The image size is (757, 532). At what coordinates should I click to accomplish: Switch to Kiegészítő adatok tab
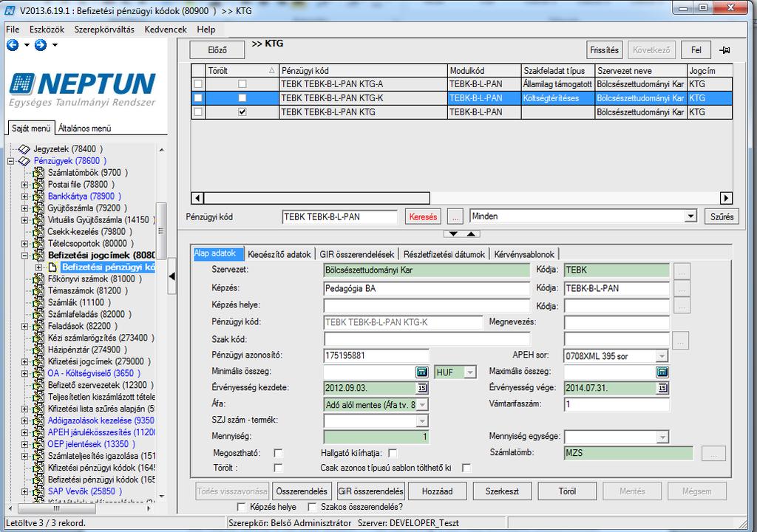pyautogui.click(x=279, y=254)
